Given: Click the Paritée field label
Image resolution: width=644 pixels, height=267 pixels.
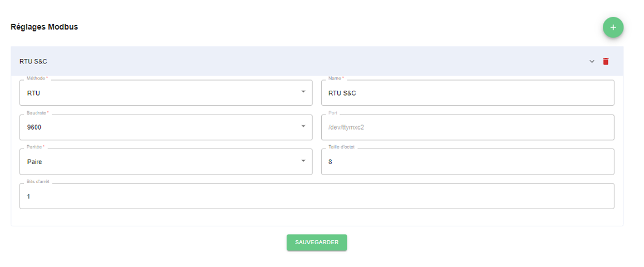Looking at the screenshot, I should [x=36, y=147].
